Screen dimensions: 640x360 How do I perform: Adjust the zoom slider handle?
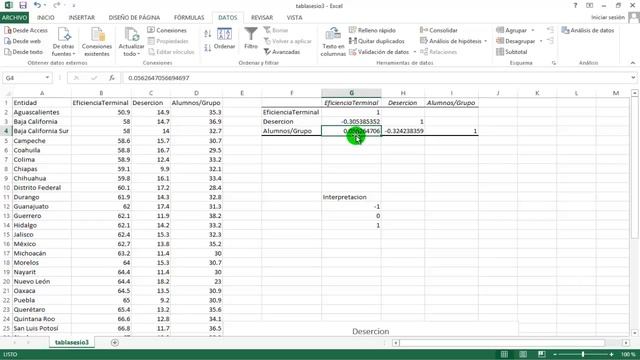[x=583, y=354]
